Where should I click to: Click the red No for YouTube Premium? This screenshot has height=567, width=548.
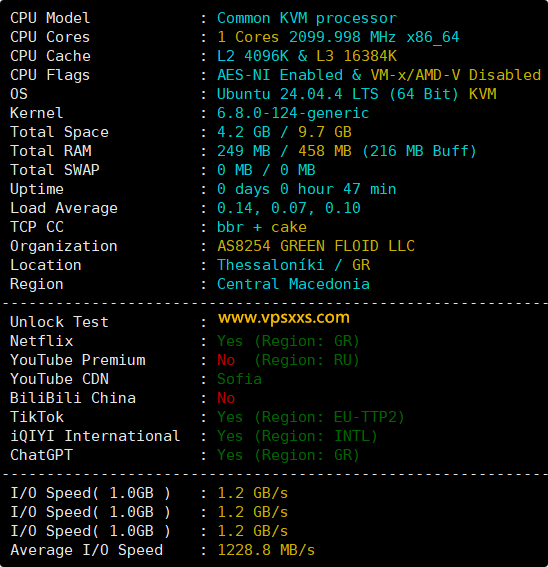(x=226, y=360)
